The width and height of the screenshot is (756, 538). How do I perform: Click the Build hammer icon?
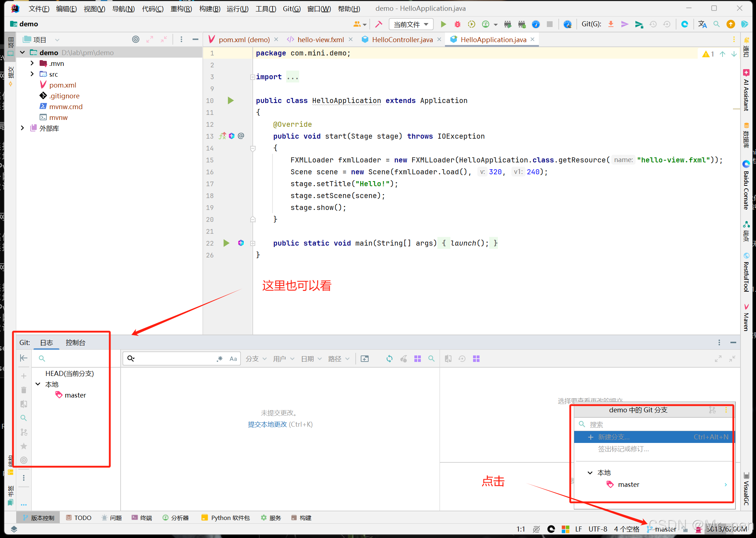click(379, 24)
